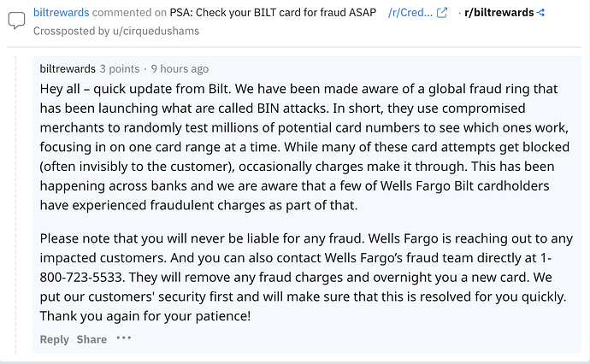Image resolution: width=590 pixels, height=364 pixels.
Task: Click the commented on text in header
Action: point(129,13)
